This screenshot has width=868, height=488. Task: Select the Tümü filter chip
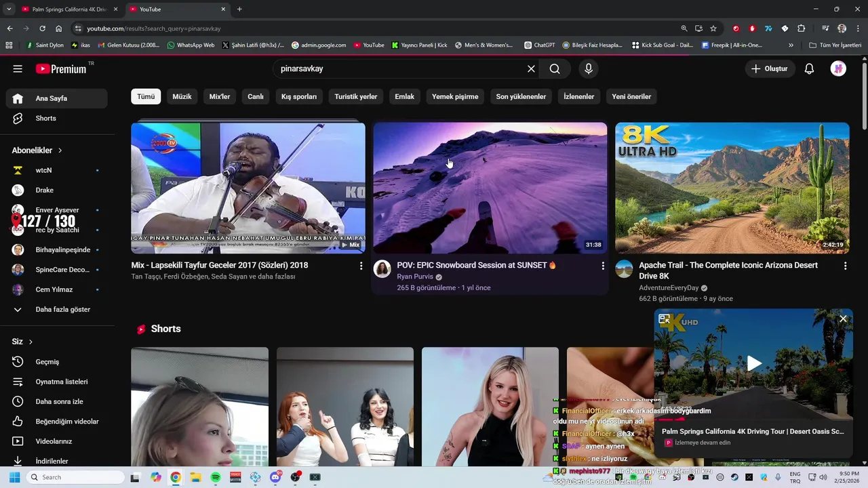click(146, 96)
